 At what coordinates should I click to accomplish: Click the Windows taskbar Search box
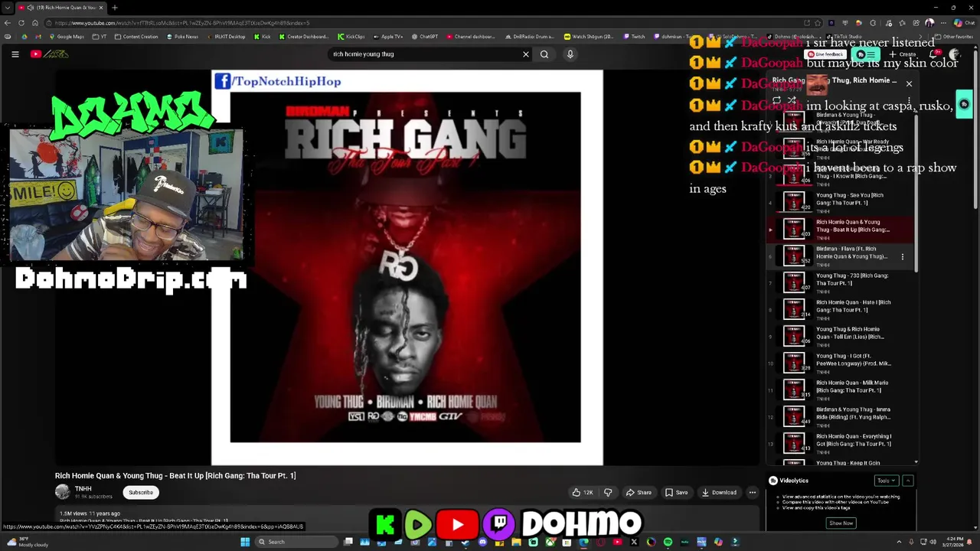pos(296,542)
